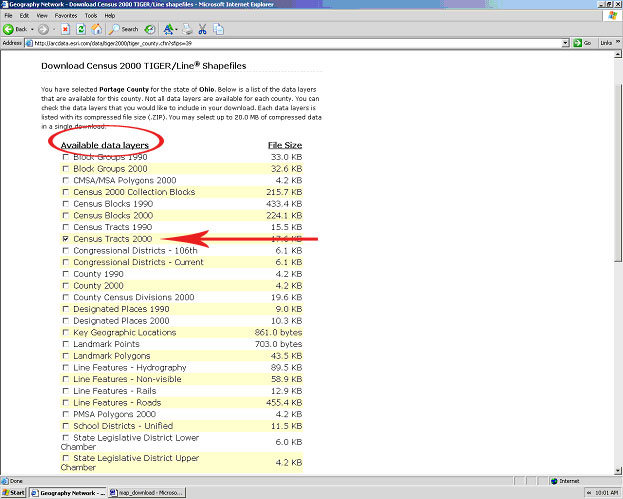Click the Copy pages icon

218,29
